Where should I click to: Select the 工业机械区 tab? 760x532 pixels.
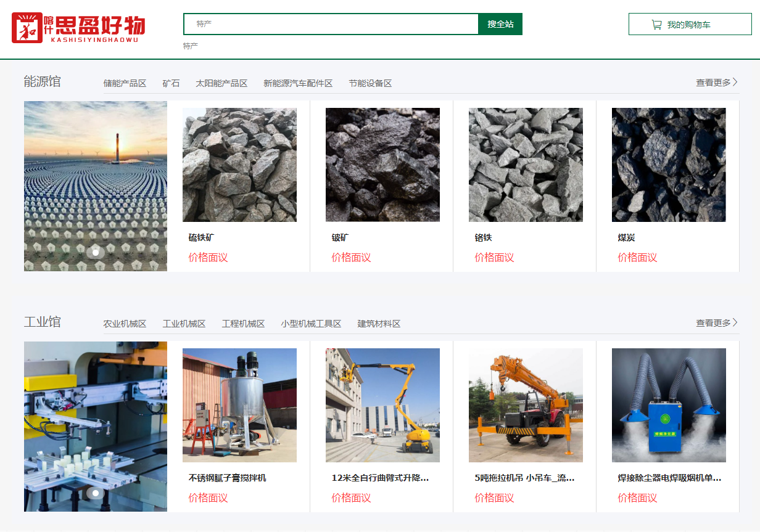point(184,324)
